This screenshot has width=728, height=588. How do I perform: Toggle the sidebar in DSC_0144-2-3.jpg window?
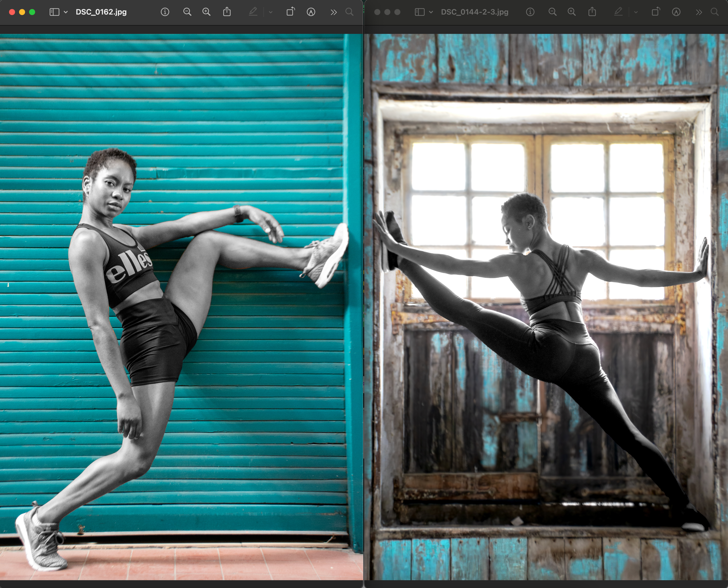[x=419, y=12]
